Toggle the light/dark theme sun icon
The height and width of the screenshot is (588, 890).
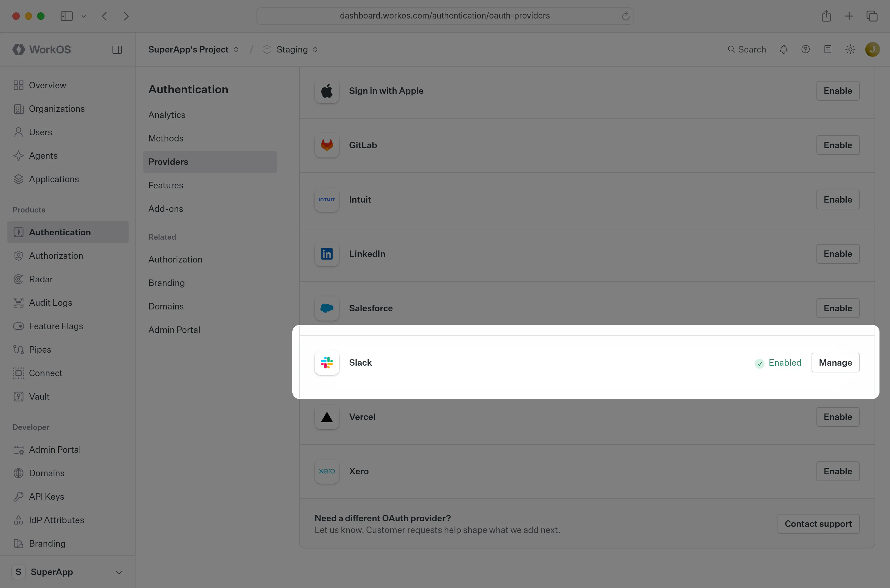click(850, 49)
